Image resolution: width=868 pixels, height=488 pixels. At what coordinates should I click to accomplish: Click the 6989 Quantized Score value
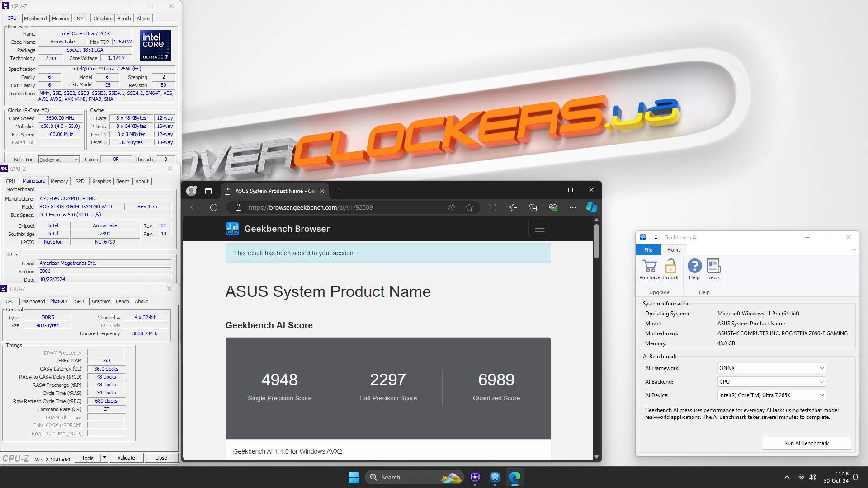[496, 380]
